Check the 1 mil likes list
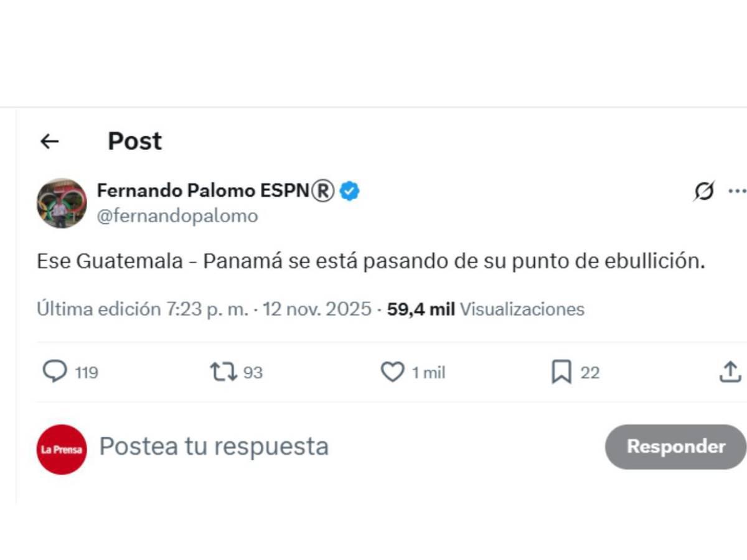 pyautogui.click(x=428, y=373)
